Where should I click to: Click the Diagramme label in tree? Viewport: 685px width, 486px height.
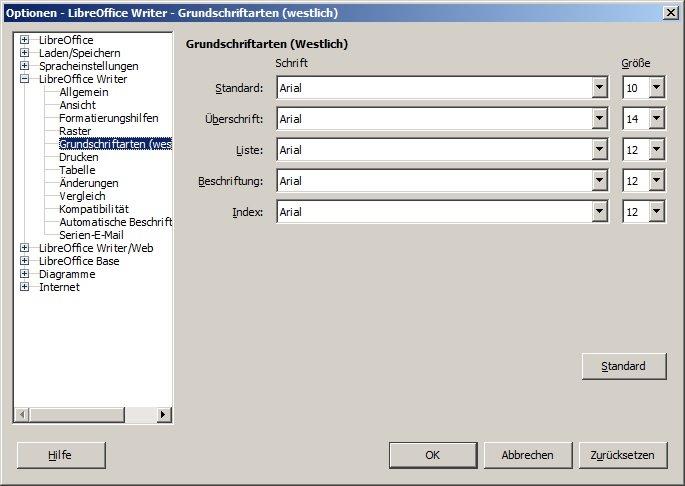point(67,274)
